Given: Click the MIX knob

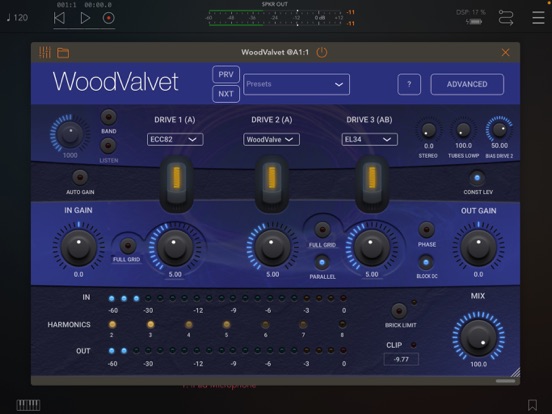Looking at the screenshot, I should [478, 338].
